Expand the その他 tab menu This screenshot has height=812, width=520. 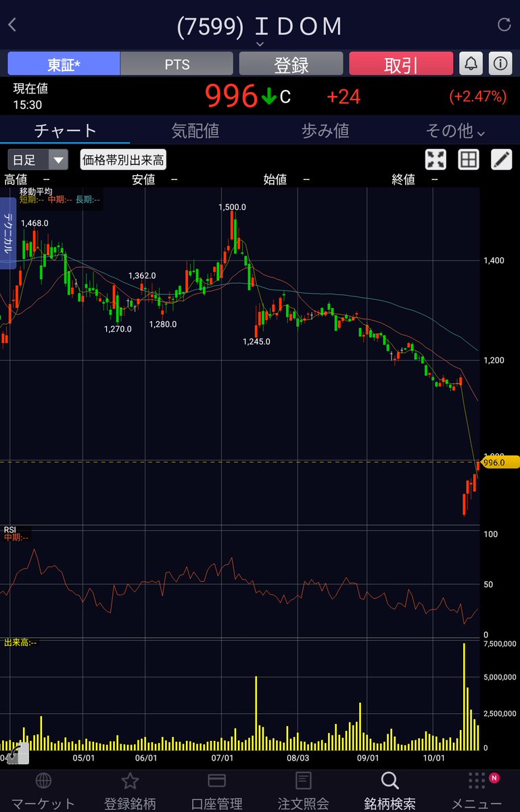coord(455,131)
